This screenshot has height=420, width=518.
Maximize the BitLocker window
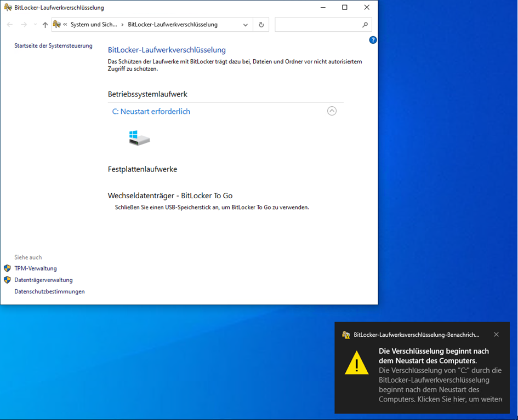point(345,7)
